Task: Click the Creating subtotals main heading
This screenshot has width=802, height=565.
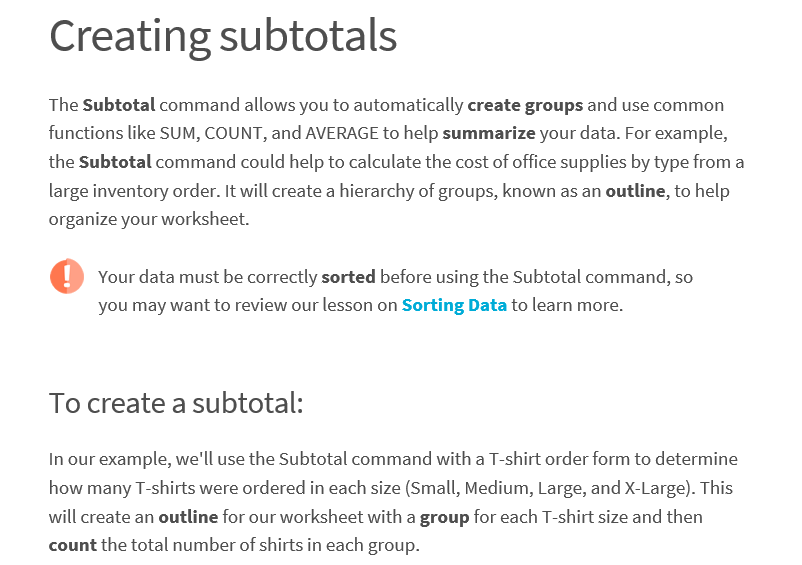Action: 223,37
